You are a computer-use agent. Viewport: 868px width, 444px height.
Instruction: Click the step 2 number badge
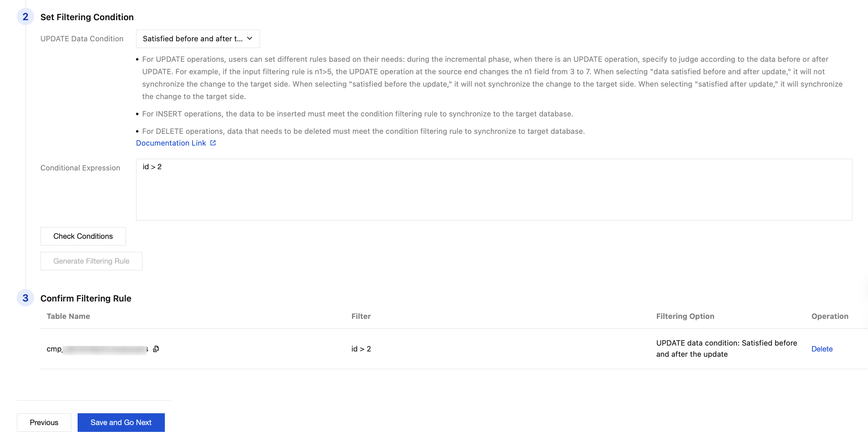point(25,17)
